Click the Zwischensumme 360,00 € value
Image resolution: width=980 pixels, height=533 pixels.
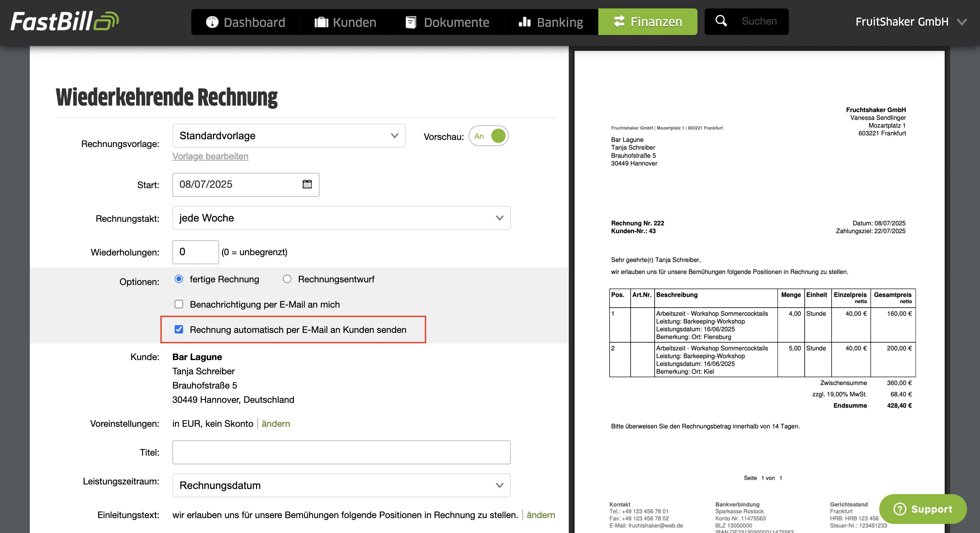click(899, 383)
